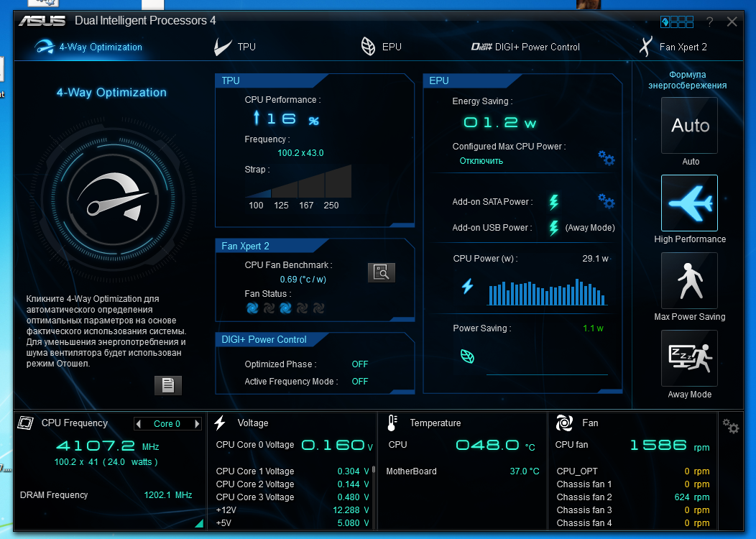Open the EPU tab
Screen dimensions: 756x539
[381, 47]
